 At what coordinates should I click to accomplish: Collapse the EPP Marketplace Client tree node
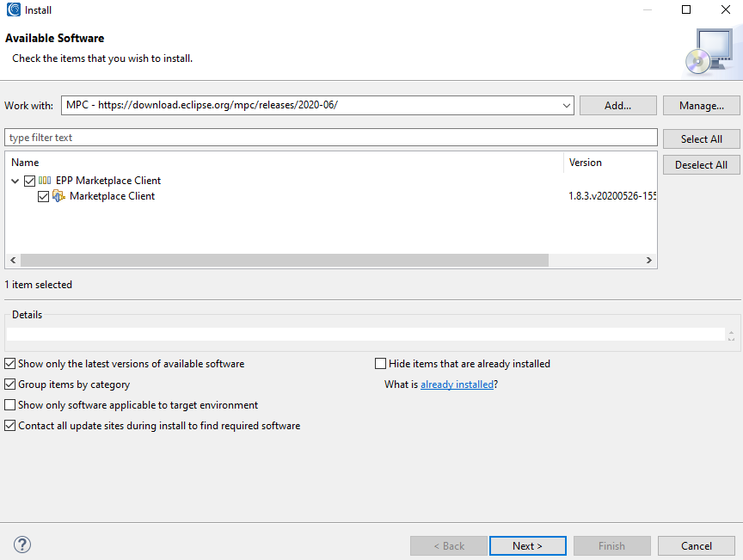[15, 181]
